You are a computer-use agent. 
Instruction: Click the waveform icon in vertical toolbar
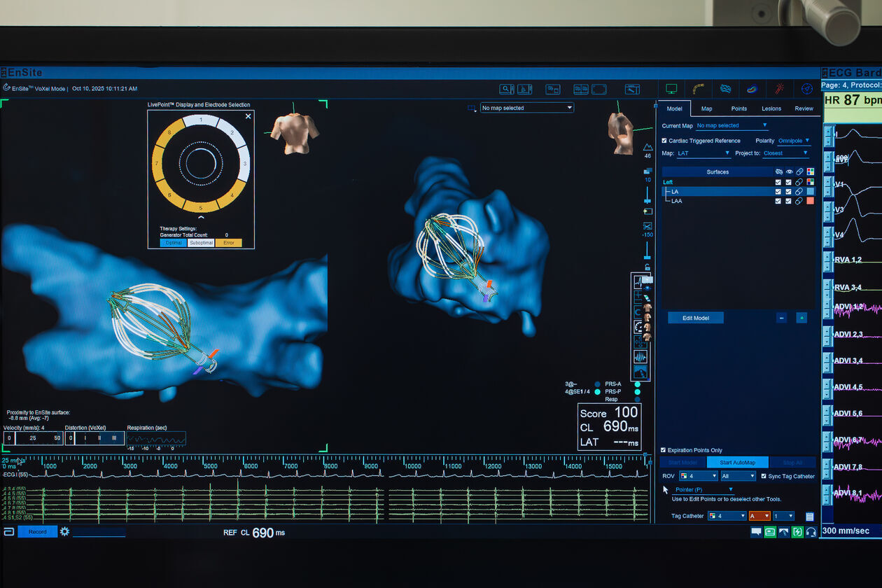640,356
